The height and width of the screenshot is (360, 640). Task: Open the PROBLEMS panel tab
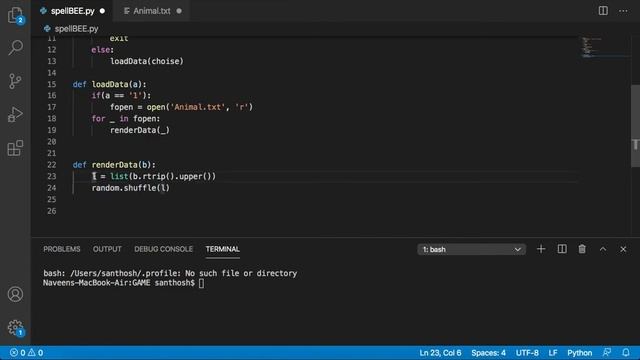62,249
